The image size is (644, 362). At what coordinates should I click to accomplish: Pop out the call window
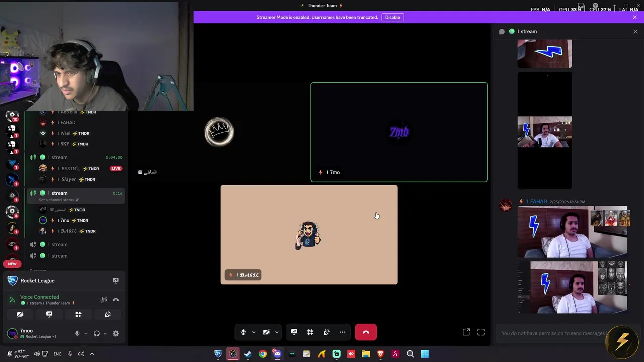tap(466, 332)
